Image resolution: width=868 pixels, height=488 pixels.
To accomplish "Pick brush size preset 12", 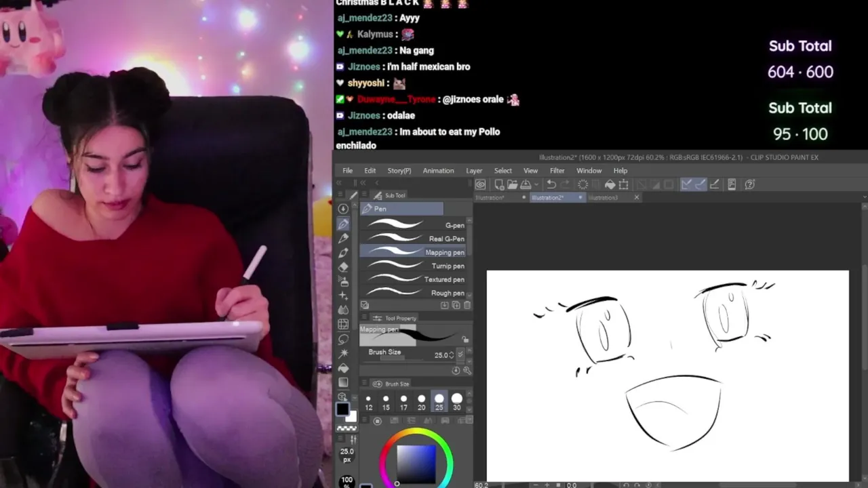I will 368,403.
